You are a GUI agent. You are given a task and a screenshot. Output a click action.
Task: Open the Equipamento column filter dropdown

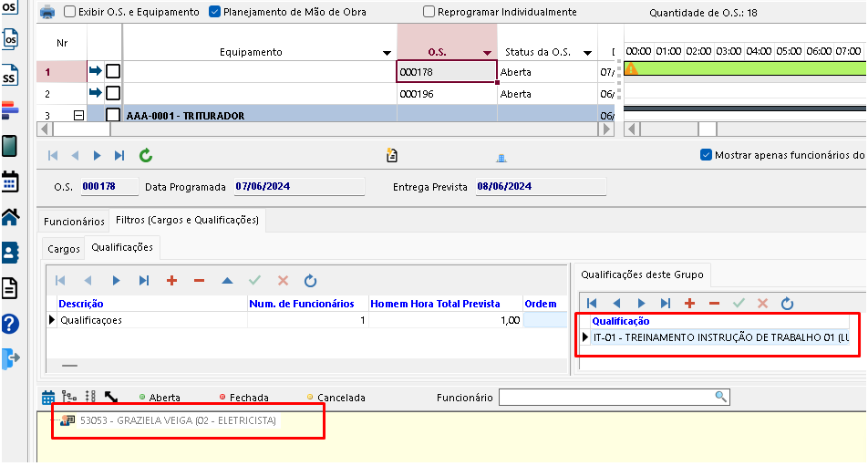point(387,53)
